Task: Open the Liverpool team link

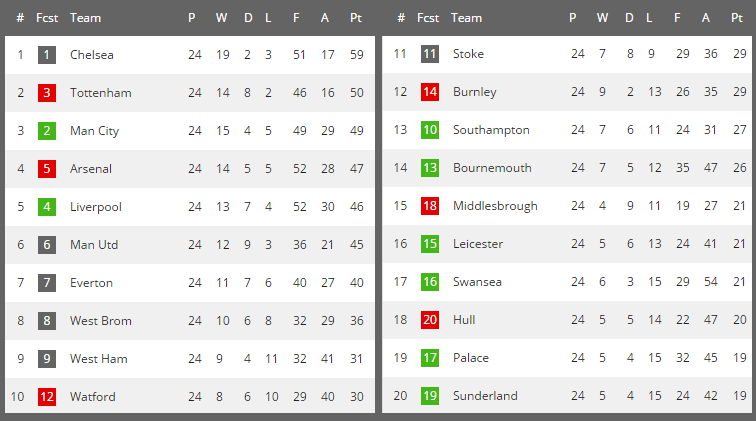Action: 95,207
